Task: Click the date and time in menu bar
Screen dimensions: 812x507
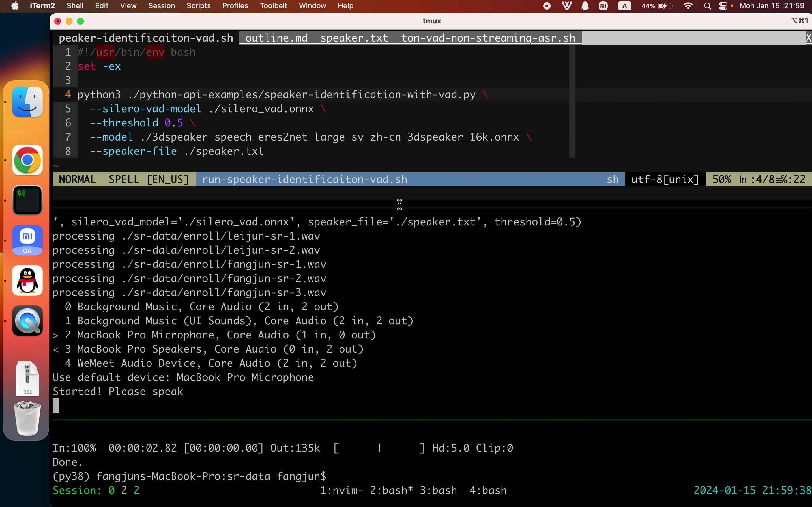Action: click(772, 6)
